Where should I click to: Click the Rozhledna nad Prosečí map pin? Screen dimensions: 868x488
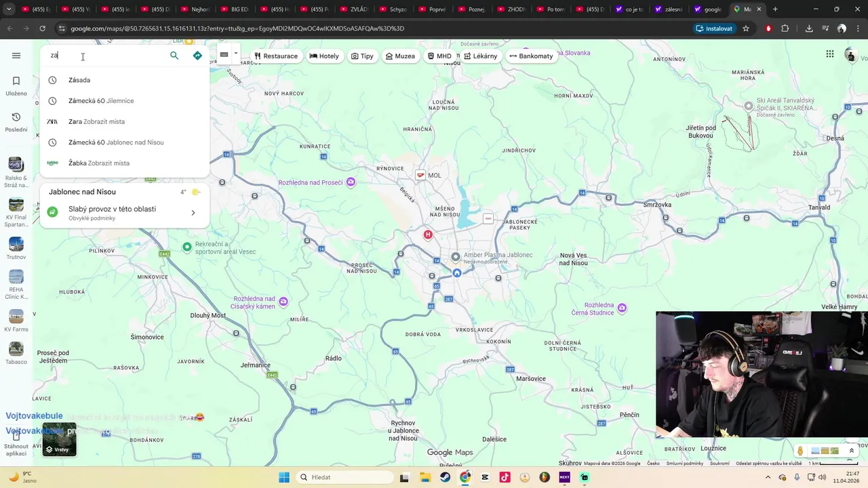(x=351, y=182)
